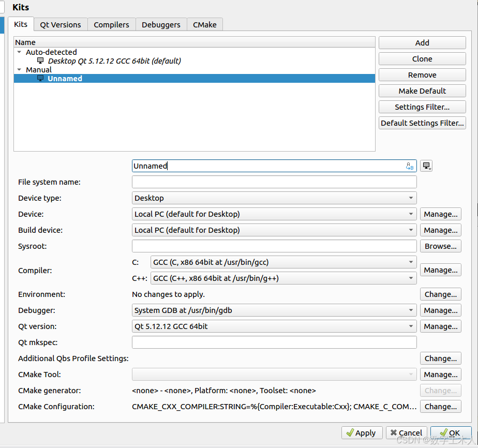Select the Unnamed kit row
Viewport: 478px width, 448px height.
pos(195,78)
